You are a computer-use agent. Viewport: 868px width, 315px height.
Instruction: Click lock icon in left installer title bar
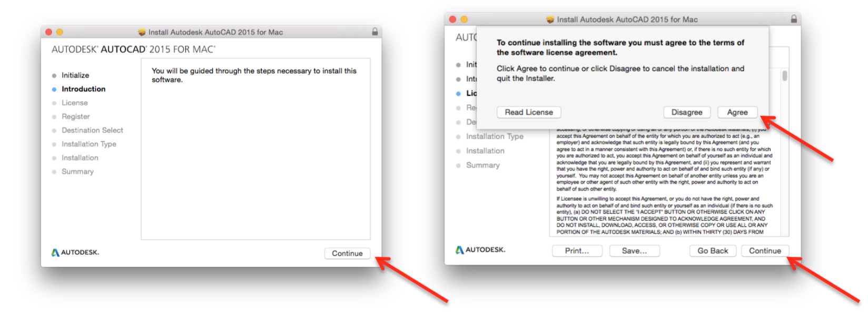coord(374,32)
